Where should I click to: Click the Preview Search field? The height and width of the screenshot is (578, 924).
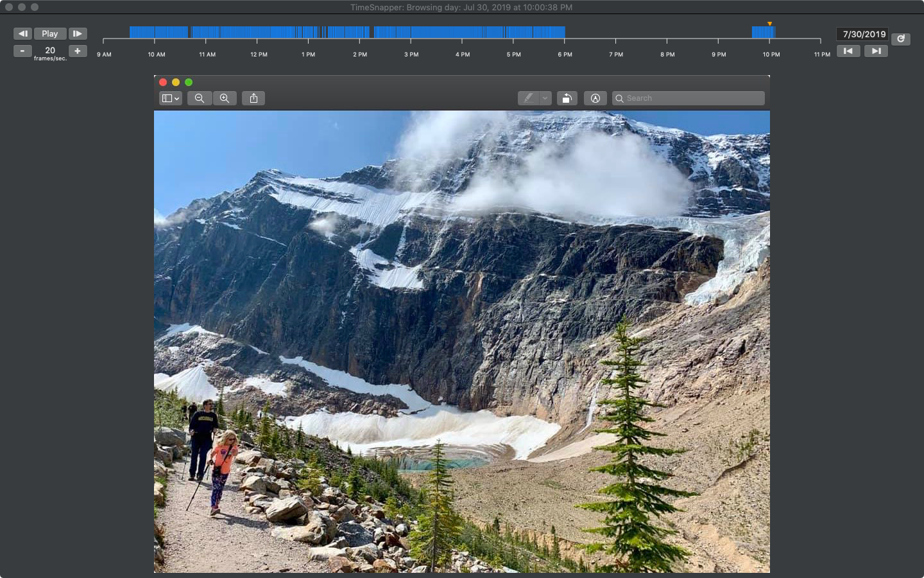point(689,98)
